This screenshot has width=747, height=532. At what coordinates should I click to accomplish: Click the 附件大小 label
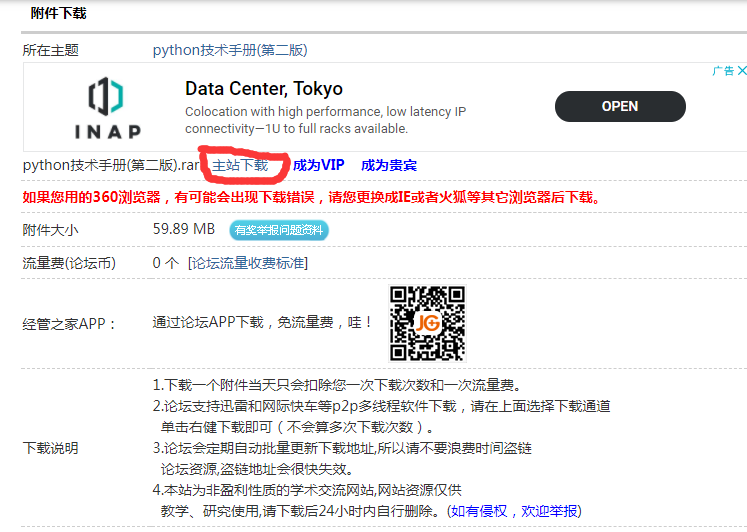coord(50,230)
